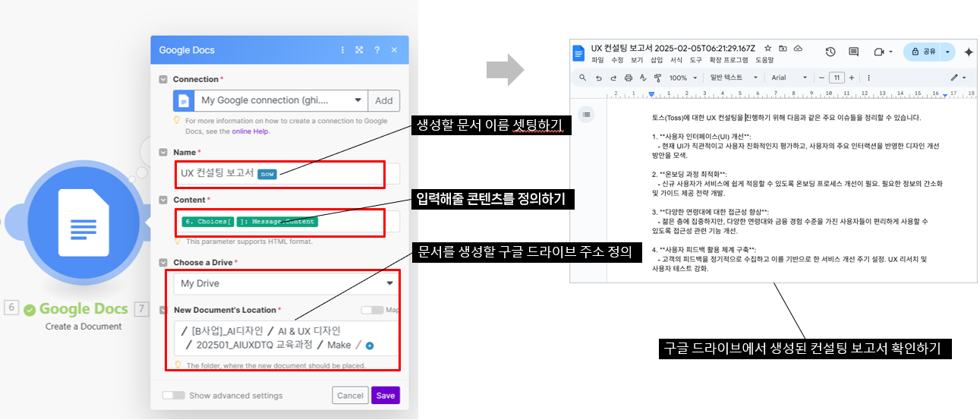This screenshot has width=980, height=420.
Task: Open the 확장 프로그램 menu
Action: pos(729,60)
